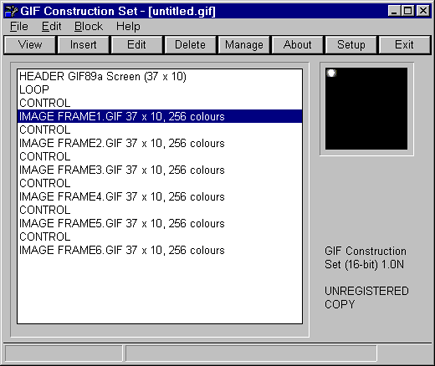The height and width of the screenshot is (366, 435).
Task: Select the CONTROL row above FRAME1.GIF
Action: pos(160,103)
